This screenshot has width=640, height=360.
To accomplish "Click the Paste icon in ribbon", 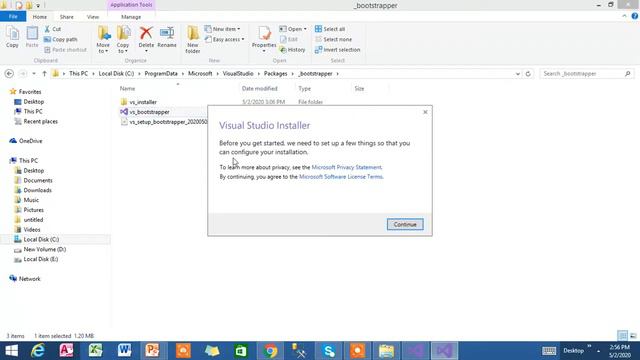I will pos(32,38).
